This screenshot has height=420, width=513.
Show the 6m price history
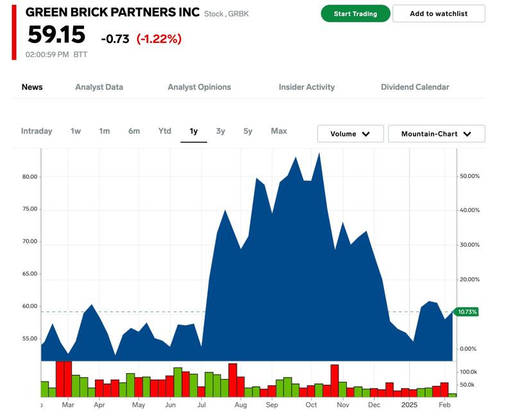(x=134, y=131)
